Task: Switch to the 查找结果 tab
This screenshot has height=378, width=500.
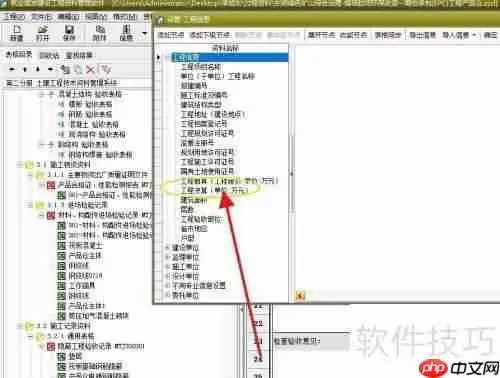Action: [x=79, y=55]
